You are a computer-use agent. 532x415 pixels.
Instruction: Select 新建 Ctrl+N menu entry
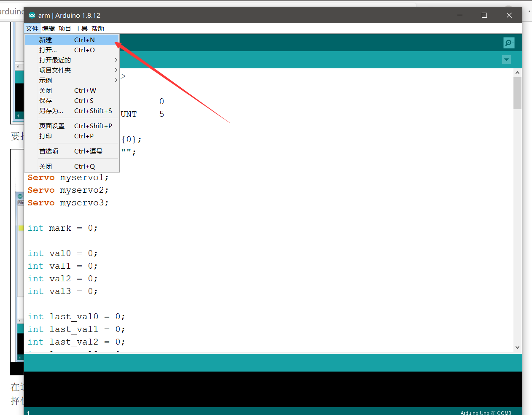click(x=72, y=40)
